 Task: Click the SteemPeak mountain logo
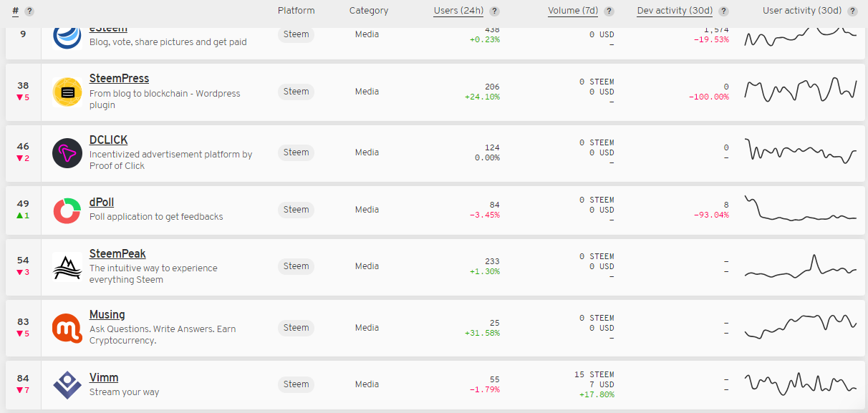click(x=67, y=267)
